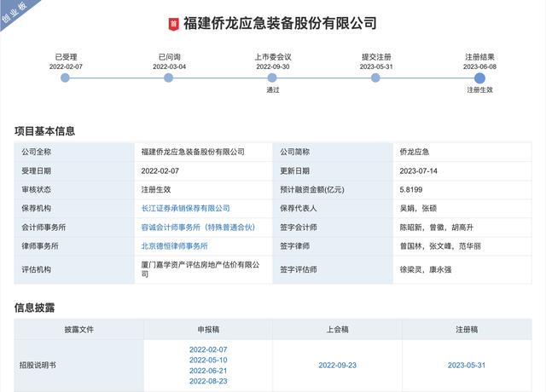Click the 注册稿 column header

tap(467, 330)
